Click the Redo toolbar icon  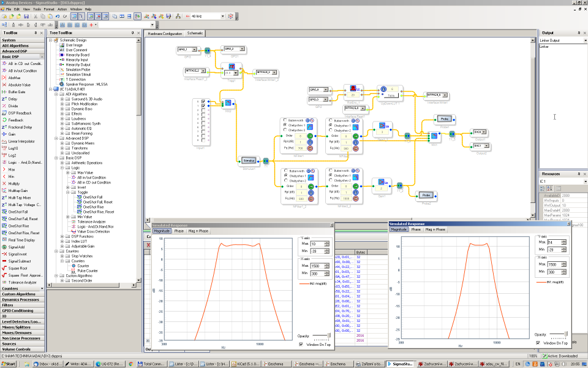click(x=65, y=17)
